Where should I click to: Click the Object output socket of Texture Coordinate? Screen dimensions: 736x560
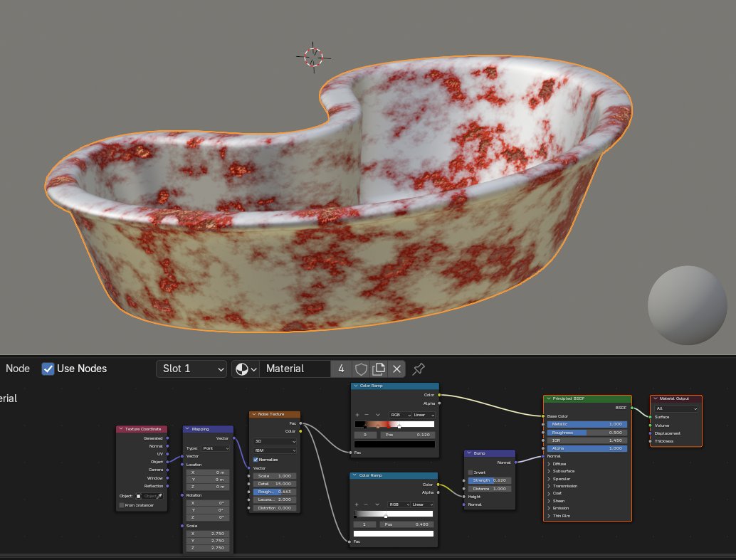pos(167,462)
